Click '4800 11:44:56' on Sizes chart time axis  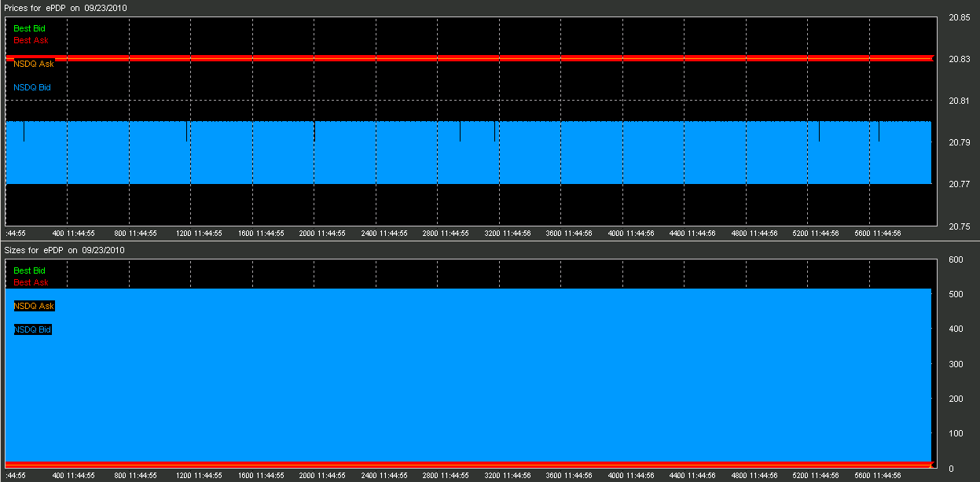pyautogui.click(x=754, y=476)
